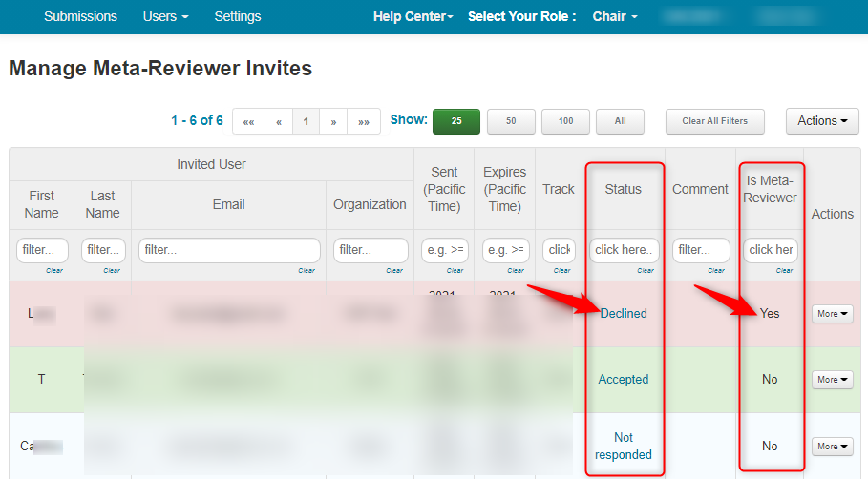Focus the Last Name filter field
Viewport: 868px width, 479px height.
(x=103, y=250)
